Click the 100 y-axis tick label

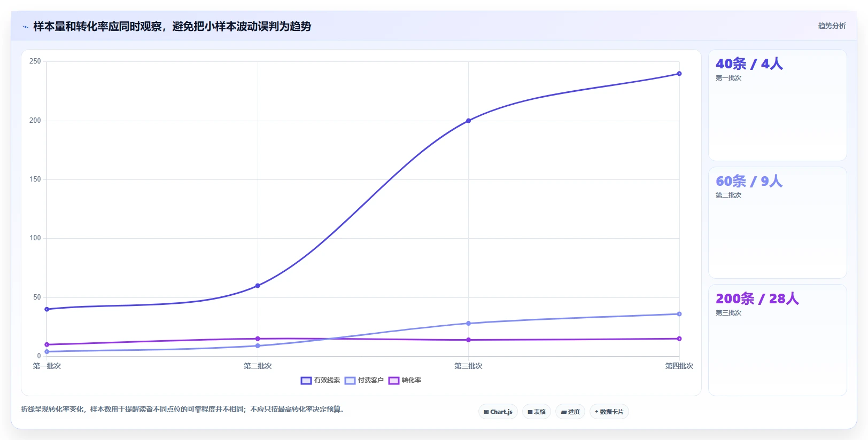[35, 238]
